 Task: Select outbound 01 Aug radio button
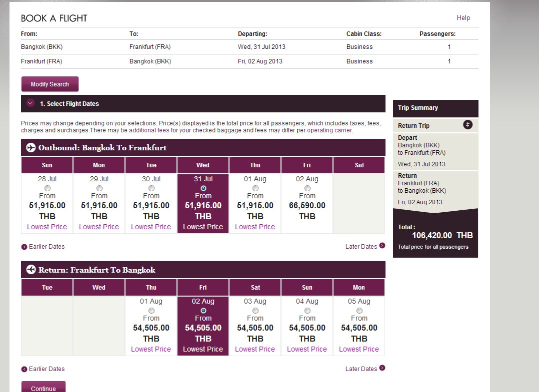pyautogui.click(x=255, y=188)
